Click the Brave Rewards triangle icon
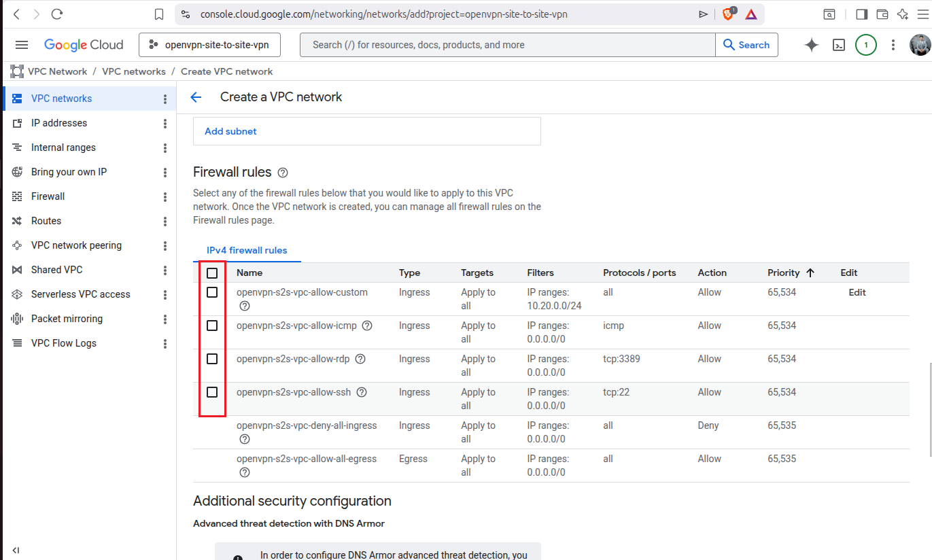 pyautogui.click(x=751, y=14)
